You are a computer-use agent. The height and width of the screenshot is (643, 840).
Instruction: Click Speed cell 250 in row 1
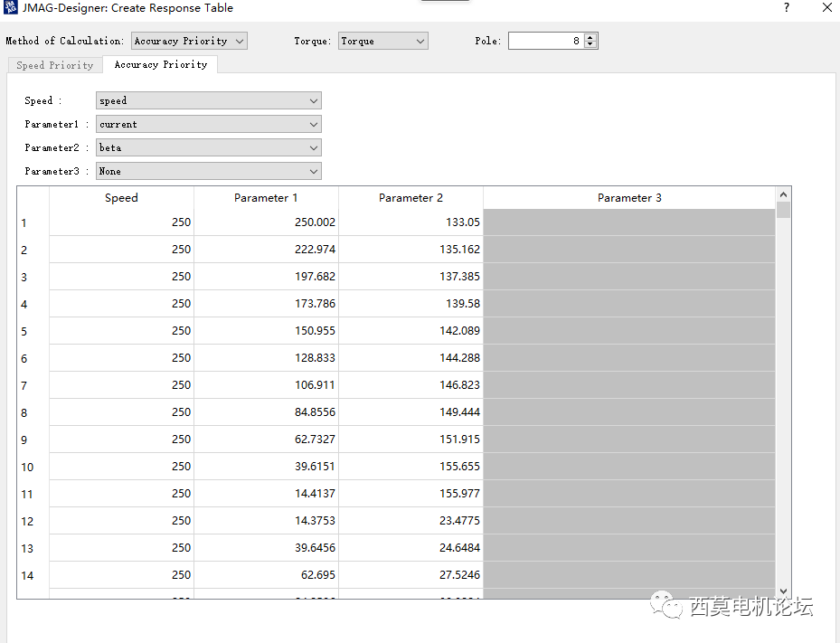tap(121, 222)
